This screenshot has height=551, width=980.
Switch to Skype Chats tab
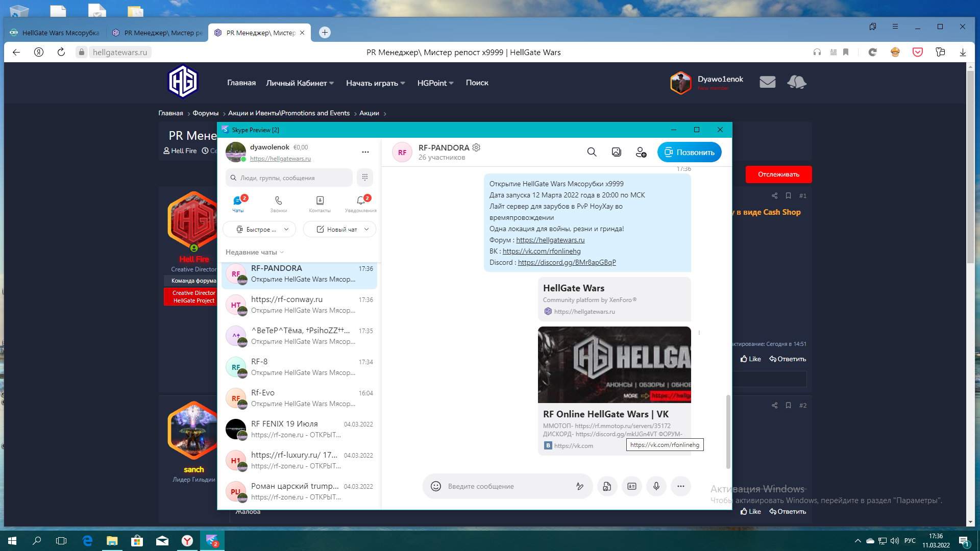pos(238,204)
